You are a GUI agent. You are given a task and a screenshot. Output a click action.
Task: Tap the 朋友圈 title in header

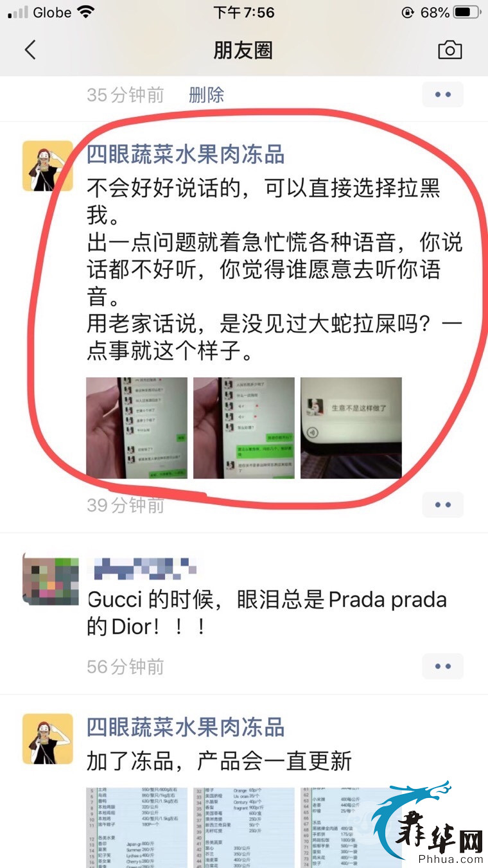pyautogui.click(x=243, y=50)
